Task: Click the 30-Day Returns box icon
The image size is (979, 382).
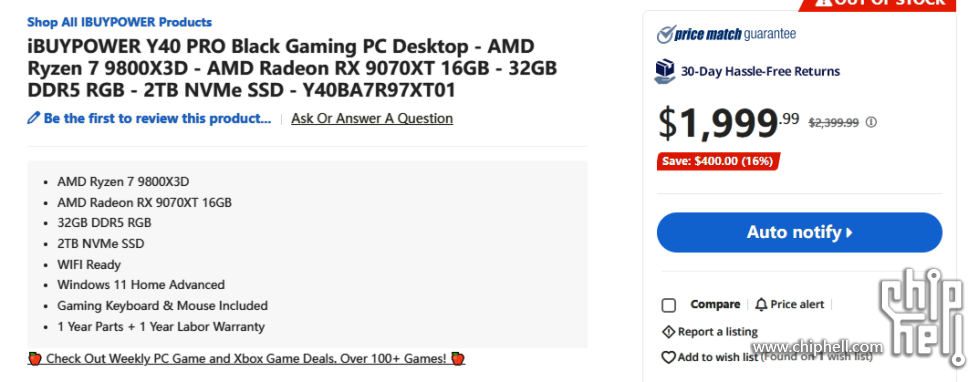Action: (665, 71)
